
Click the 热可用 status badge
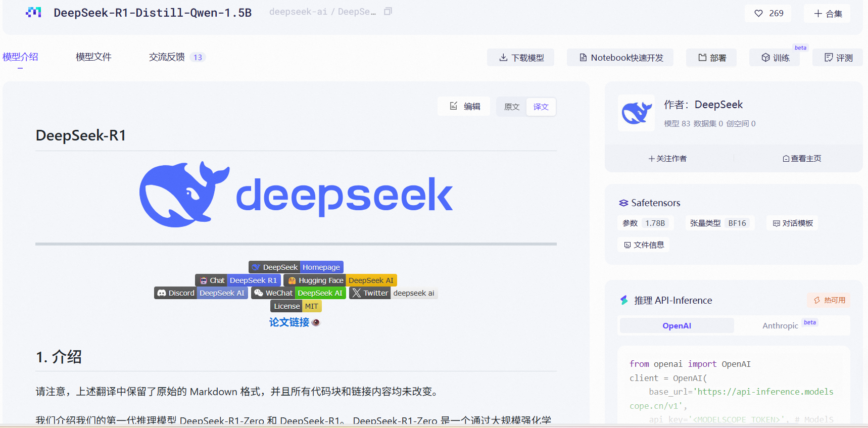coord(829,300)
